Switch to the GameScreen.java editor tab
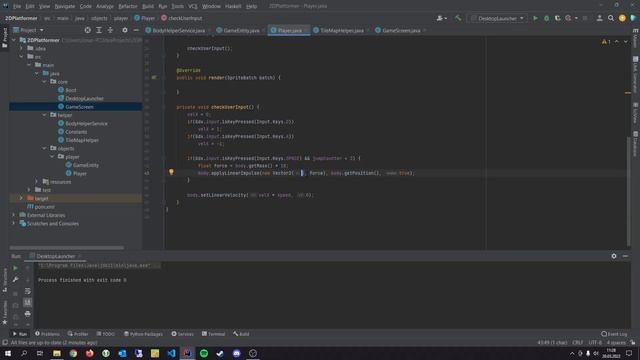 [401, 30]
